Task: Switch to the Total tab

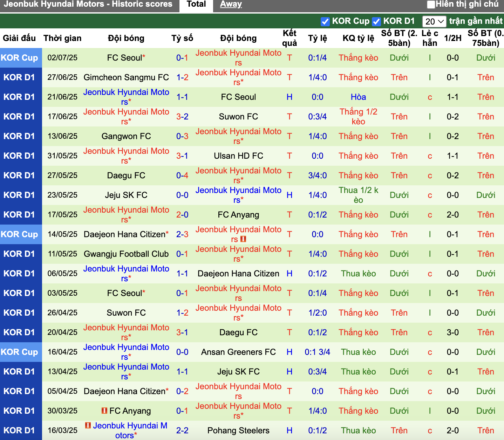Action: coord(196,4)
